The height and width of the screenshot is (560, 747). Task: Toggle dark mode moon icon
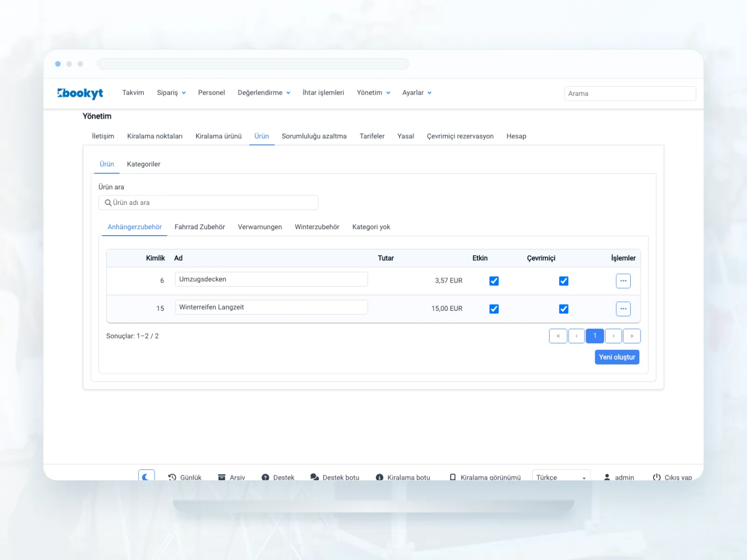click(146, 476)
